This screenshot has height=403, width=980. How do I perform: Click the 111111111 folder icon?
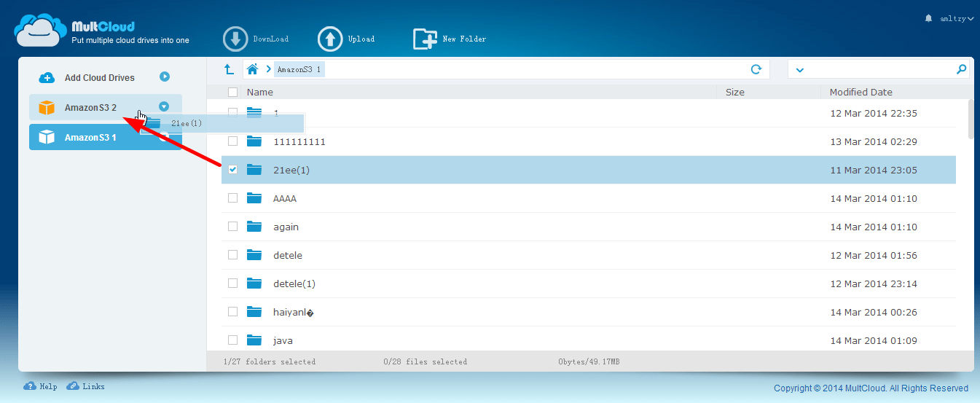[254, 141]
